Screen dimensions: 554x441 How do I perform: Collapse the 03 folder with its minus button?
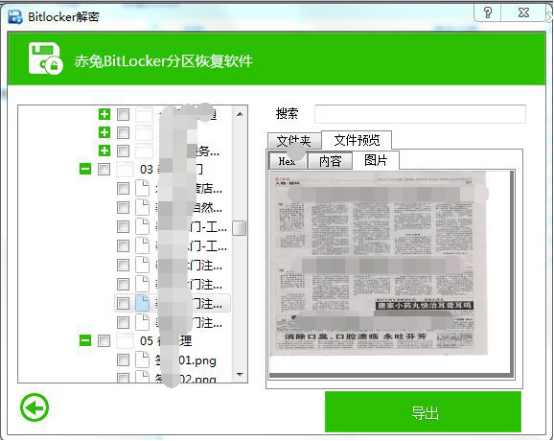(x=85, y=169)
